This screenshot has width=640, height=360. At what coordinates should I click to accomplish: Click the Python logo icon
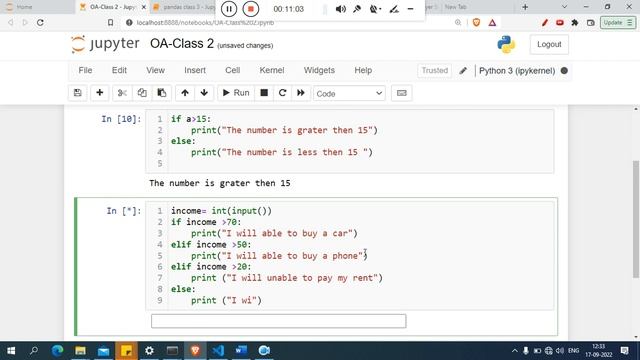(x=506, y=44)
